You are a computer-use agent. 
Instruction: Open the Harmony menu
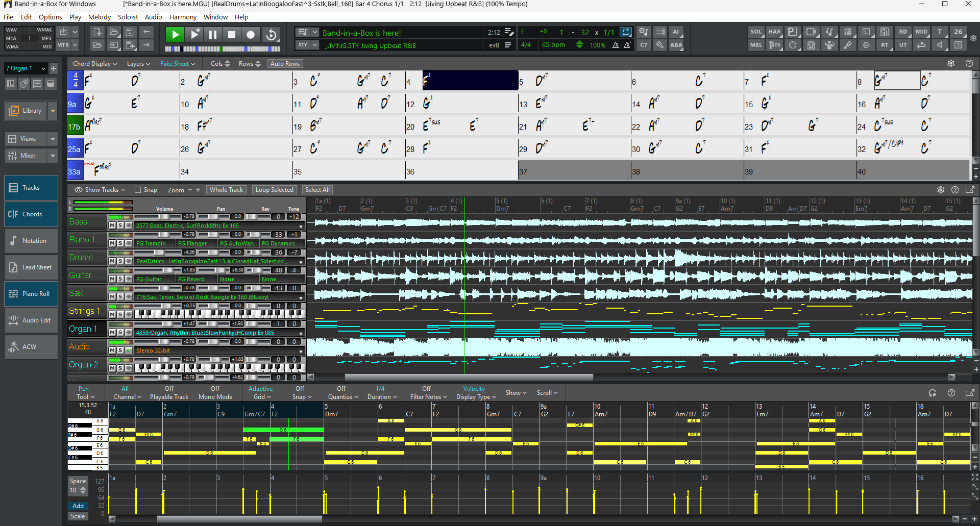(x=183, y=17)
